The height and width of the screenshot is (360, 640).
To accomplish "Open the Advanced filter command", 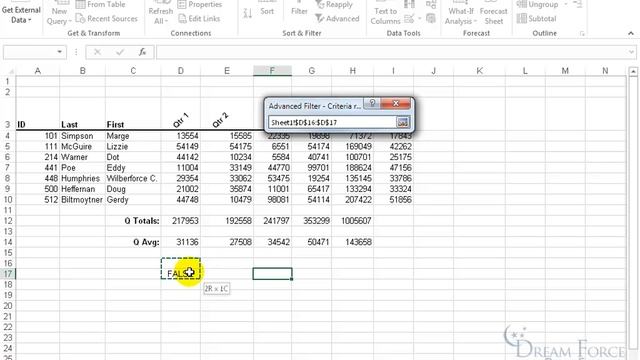I will 338,18.
